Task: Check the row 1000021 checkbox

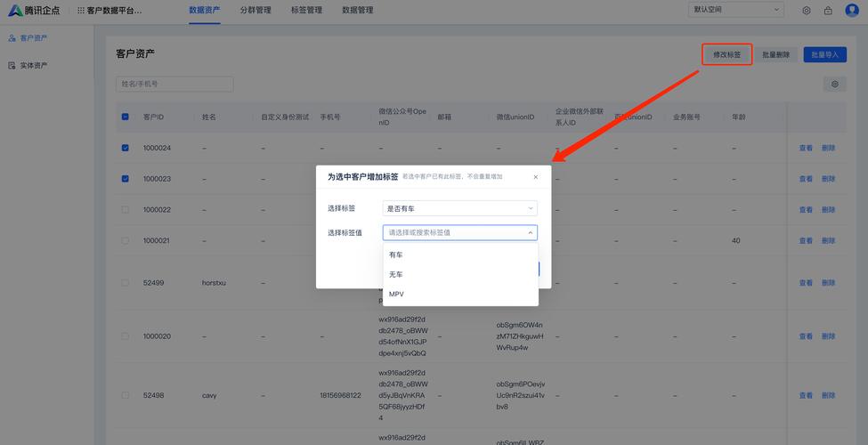Action: (x=126, y=241)
